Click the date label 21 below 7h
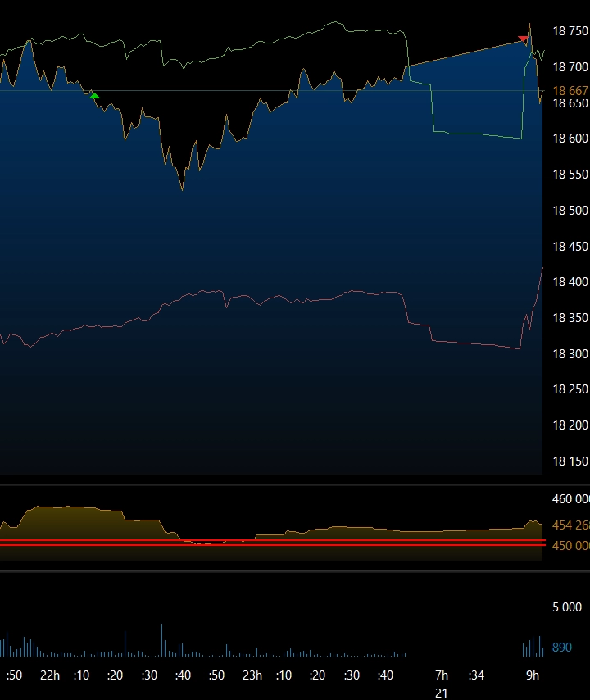590x700 pixels. [441, 693]
